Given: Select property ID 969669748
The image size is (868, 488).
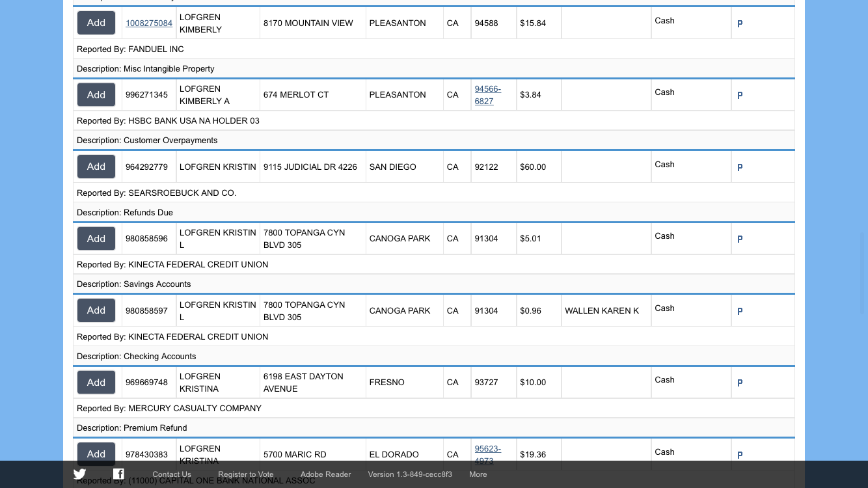Looking at the screenshot, I should (146, 383).
